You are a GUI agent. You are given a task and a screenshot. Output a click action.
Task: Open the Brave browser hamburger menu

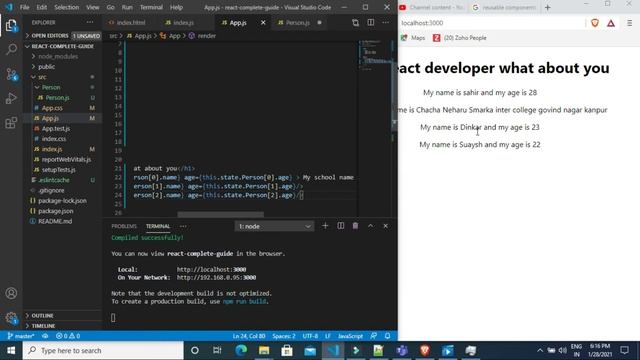click(x=630, y=23)
